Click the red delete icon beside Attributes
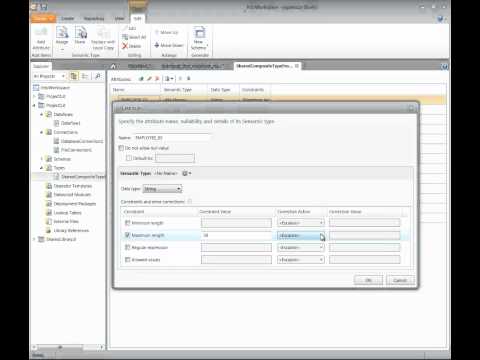 pyautogui.click(x=157, y=79)
